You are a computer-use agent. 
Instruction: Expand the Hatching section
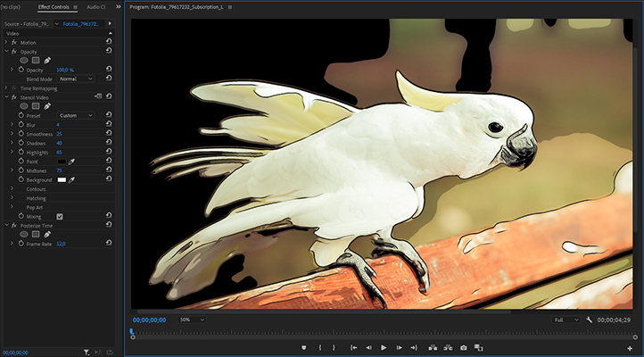(12, 198)
